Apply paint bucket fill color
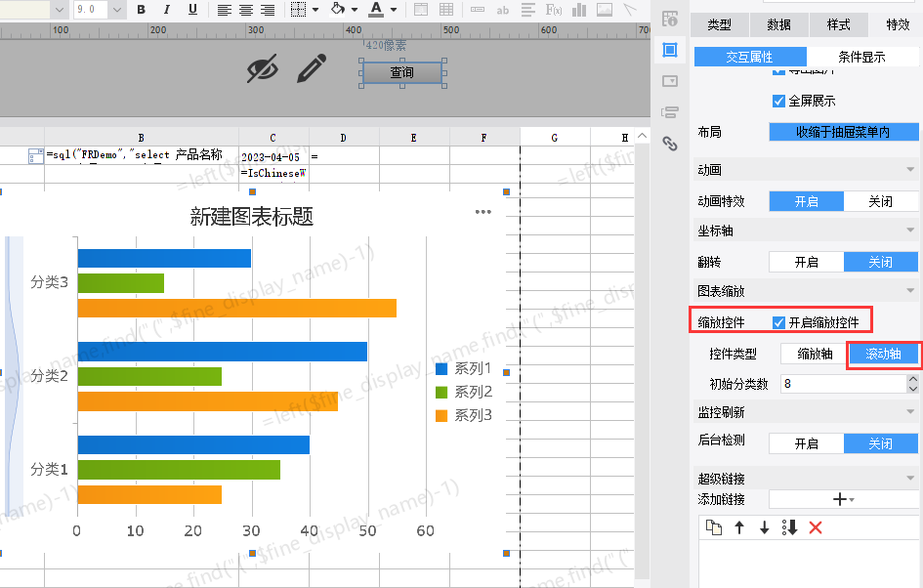 pyautogui.click(x=338, y=9)
